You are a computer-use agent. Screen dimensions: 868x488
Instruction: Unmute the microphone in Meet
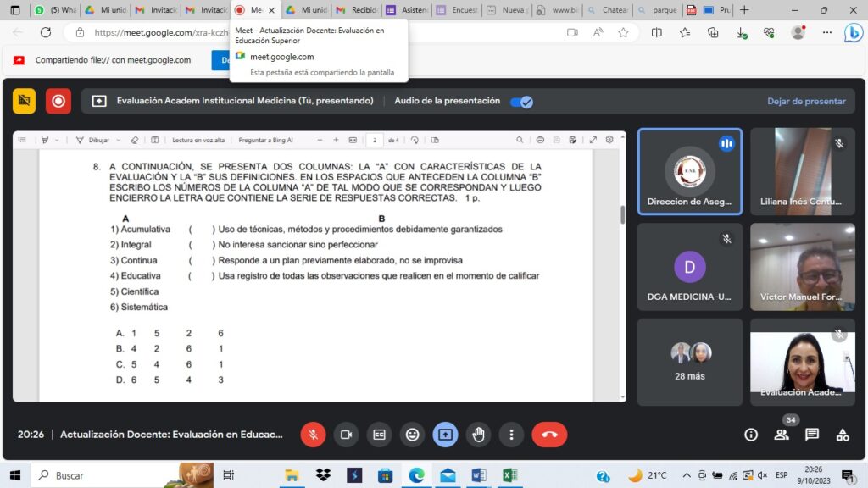tap(313, 435)
